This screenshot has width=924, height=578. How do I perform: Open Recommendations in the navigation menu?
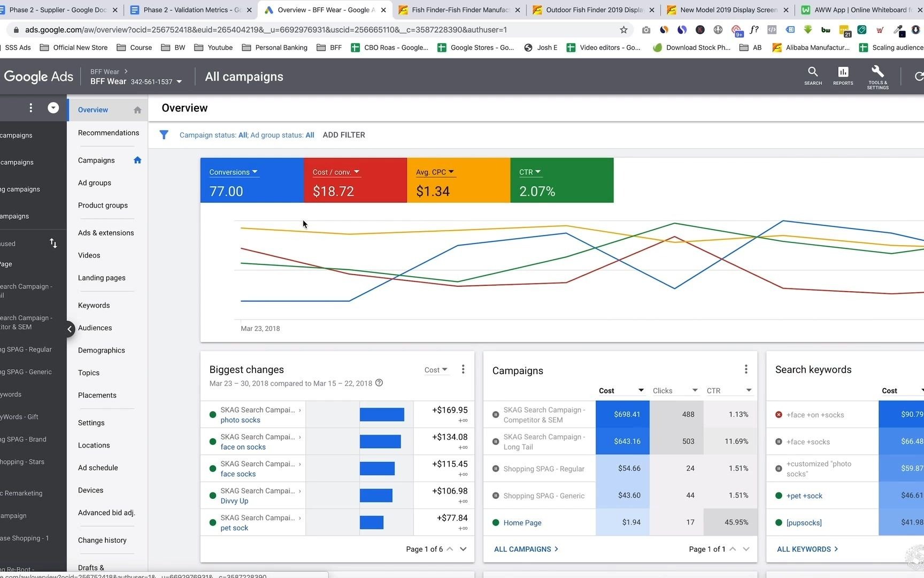coord(109,133)
